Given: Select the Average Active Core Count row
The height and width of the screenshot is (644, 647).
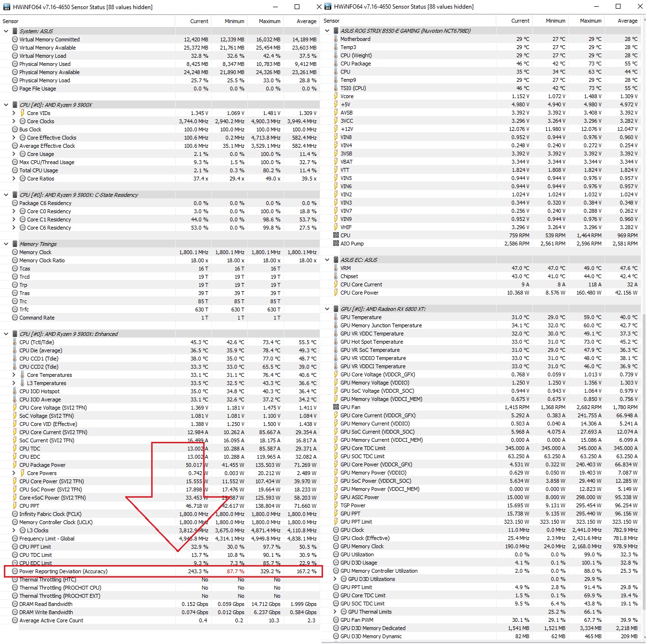Looking at the screenshot, I should pos(160,620).
